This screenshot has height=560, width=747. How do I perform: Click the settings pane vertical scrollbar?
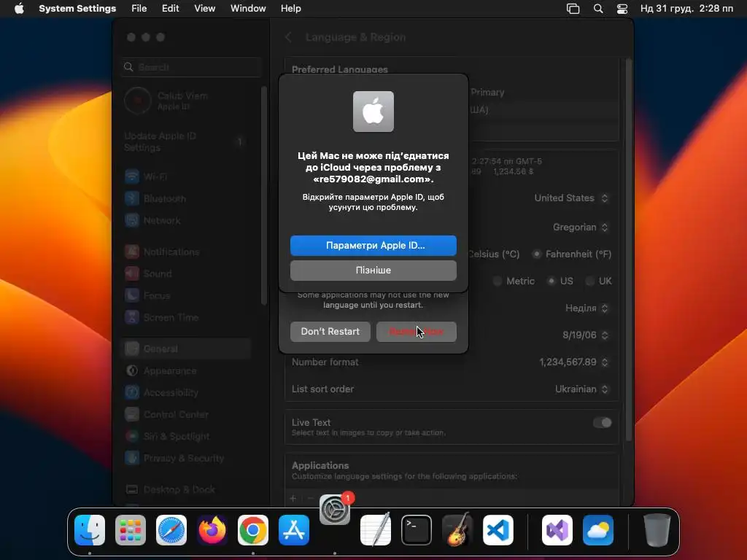(x=628, y=248)
